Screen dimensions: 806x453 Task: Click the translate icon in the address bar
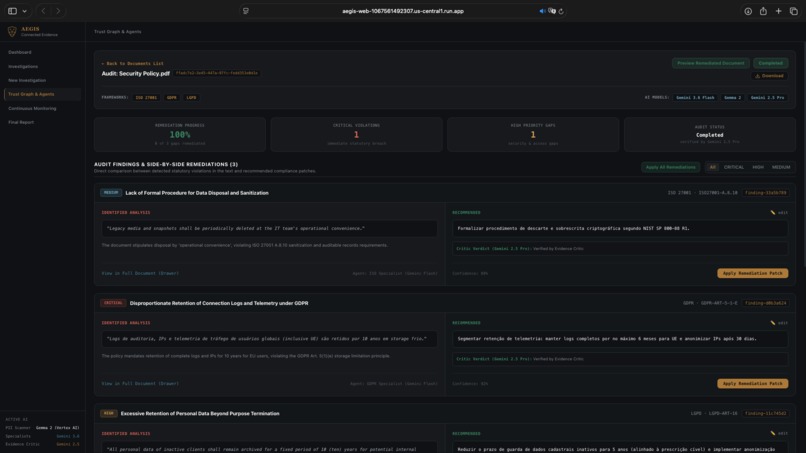coord(552,11)
